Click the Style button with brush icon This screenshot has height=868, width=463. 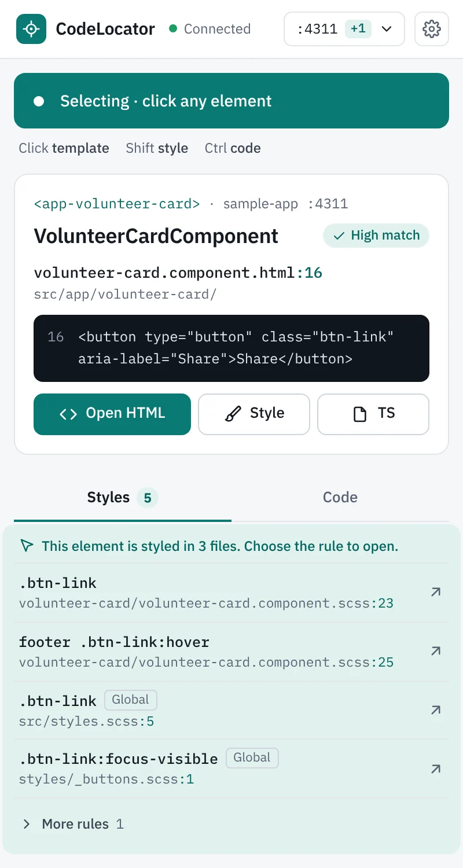pos(254,414)
